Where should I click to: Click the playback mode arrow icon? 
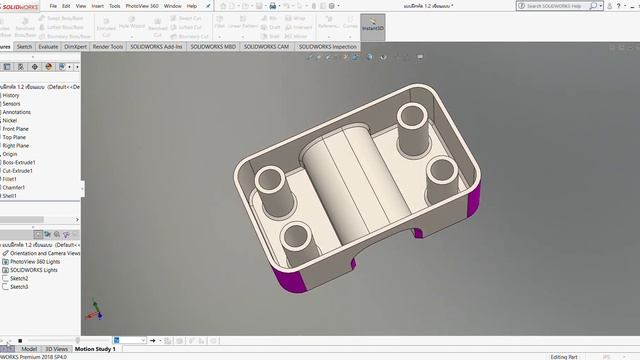[153, 340]
